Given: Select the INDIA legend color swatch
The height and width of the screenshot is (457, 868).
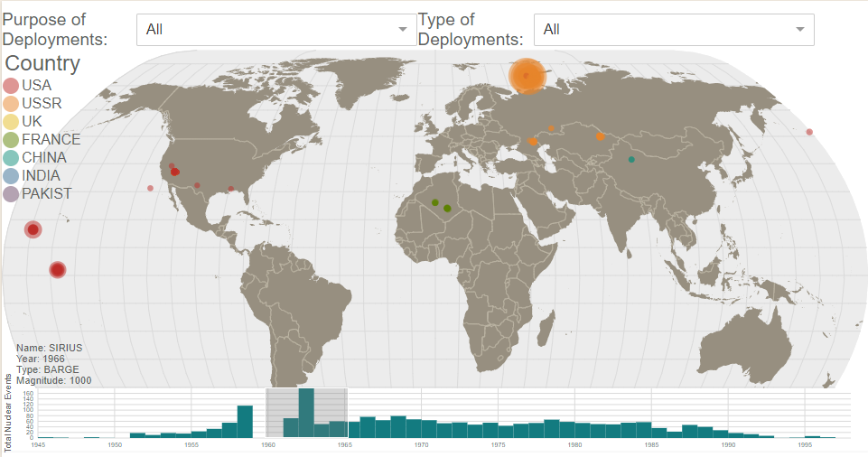Looking at the screenshot, I should tap(11, 176).
